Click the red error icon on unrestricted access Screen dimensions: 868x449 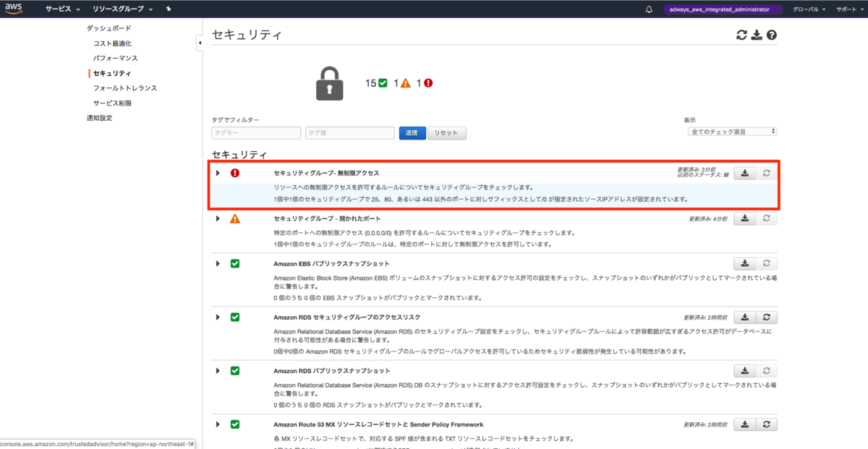[235, 172]
